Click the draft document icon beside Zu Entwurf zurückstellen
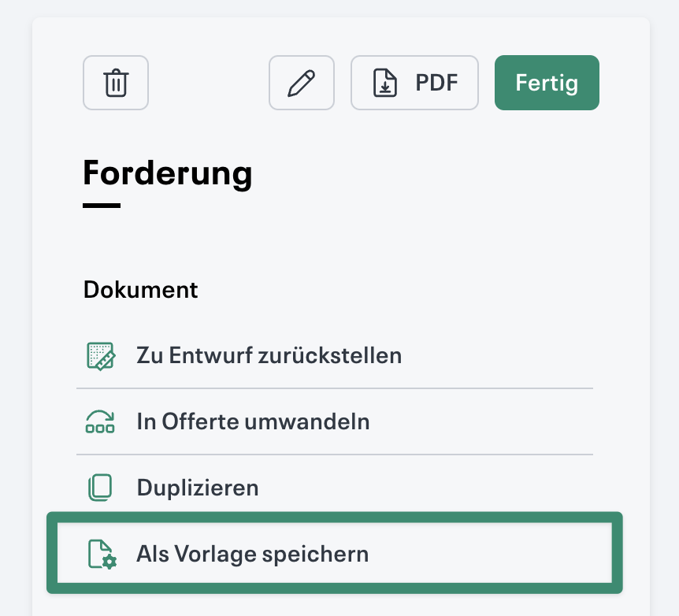This screenshot has width=679, height=616. click(100, 355)
